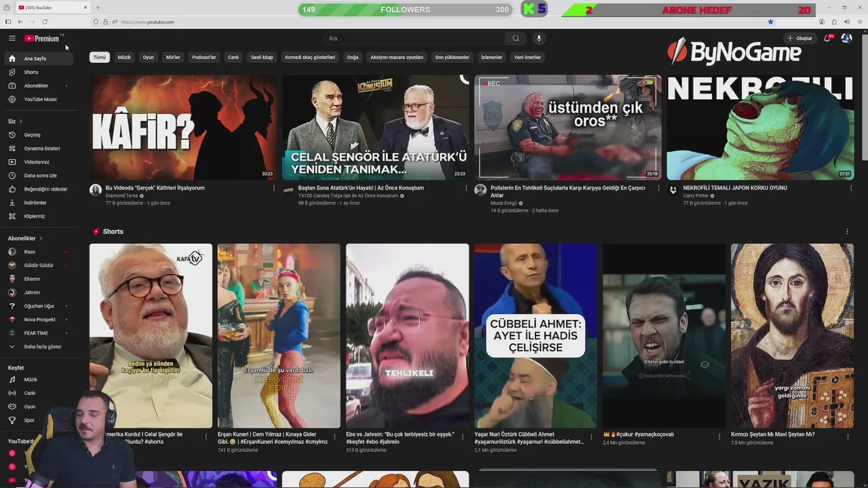Start voice search with the microphone icon
The height and width of the screenshot is (488, 868).
[538, 39]
